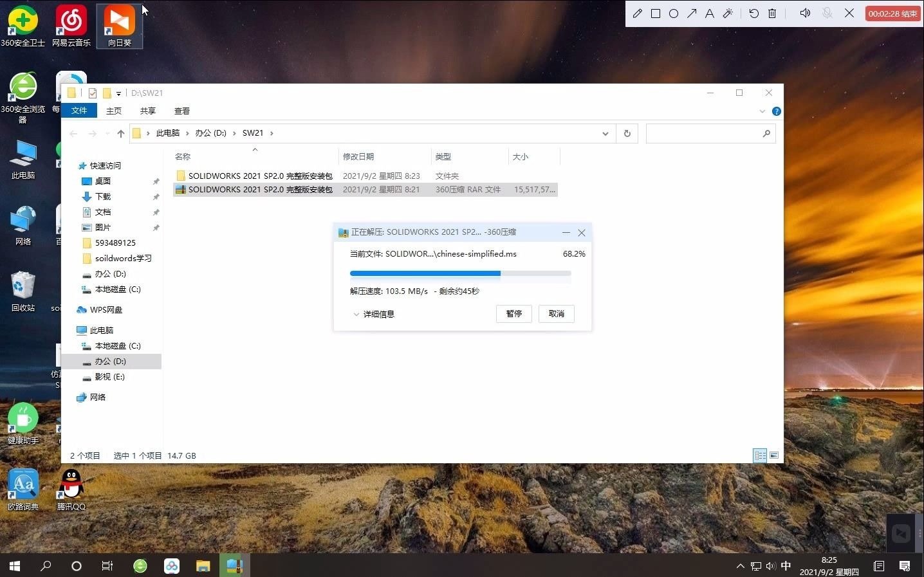Select 下载 in quick access
Screen dimensions: 924x577
pyautogui.click(x=103, y=196)
